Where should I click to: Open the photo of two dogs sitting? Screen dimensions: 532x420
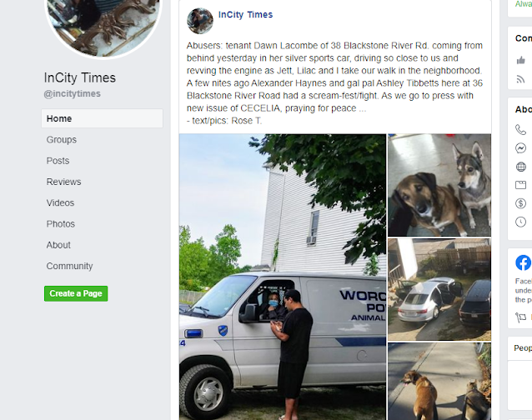[439, 185]
